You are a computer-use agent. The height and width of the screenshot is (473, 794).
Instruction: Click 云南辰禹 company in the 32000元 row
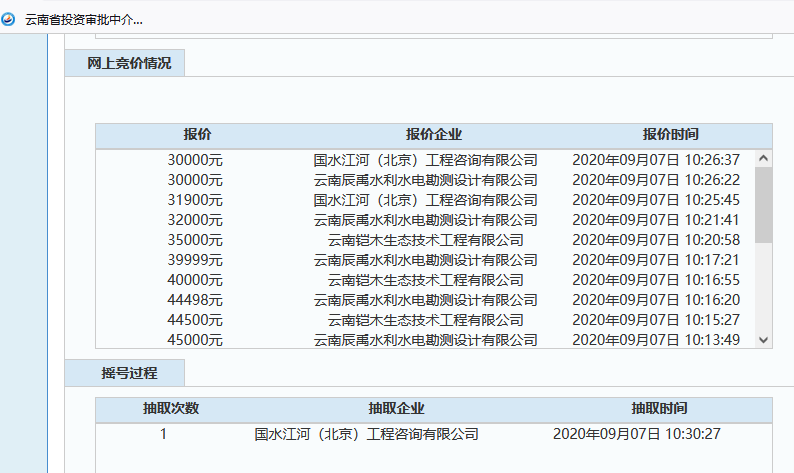tap(425, 220)
